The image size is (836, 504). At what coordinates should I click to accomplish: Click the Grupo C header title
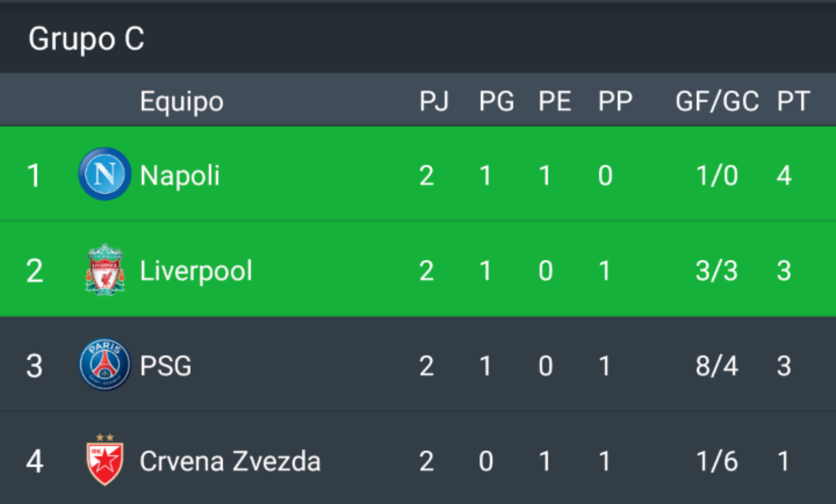(86, 39)
